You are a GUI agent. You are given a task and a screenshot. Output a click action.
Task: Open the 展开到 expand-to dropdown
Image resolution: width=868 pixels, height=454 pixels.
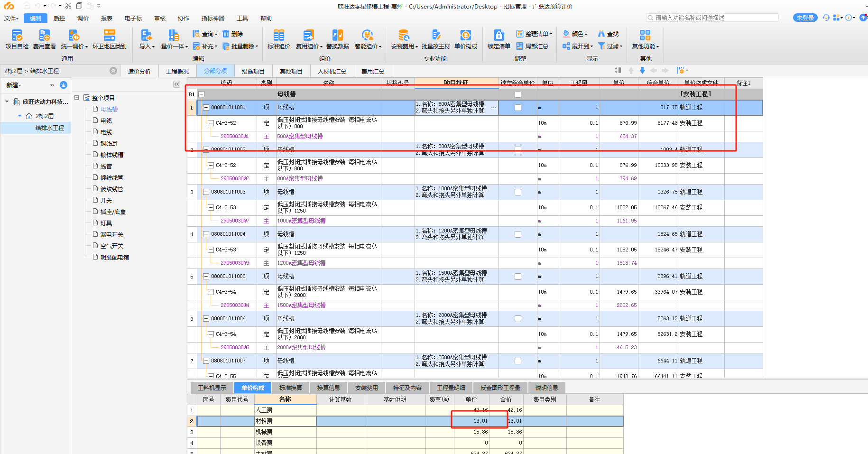pos(578,46)
